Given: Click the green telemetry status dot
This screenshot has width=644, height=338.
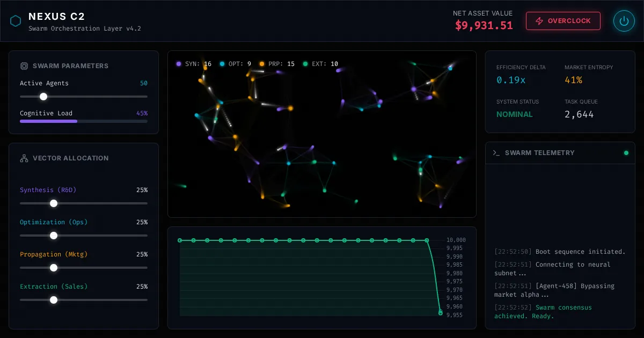Looking at the screenshot, I should pyautogui.click(x=626, y=153).
